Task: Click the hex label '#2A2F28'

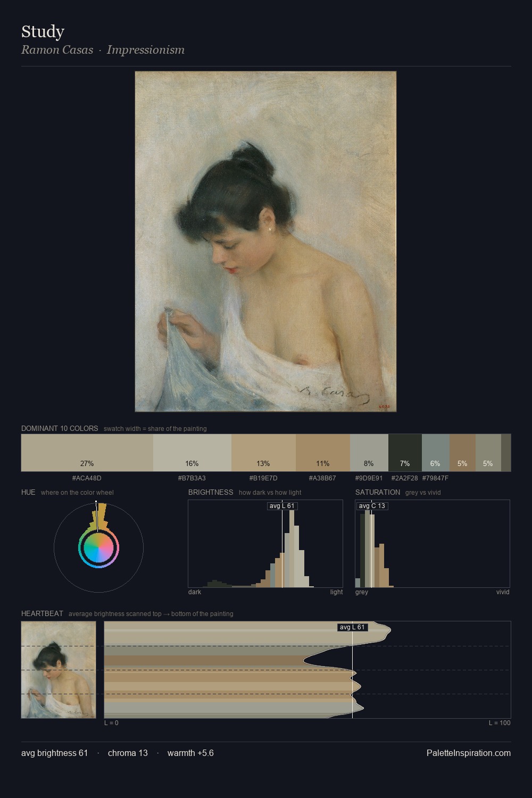Action: pos(404,478)
